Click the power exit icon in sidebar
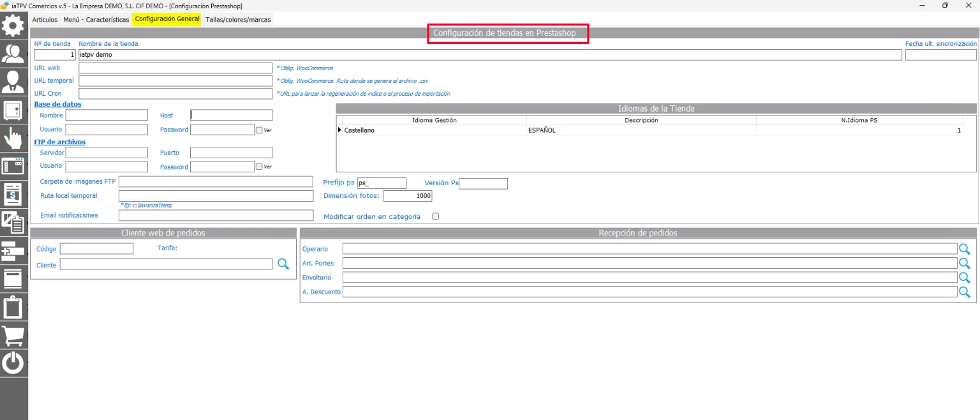980x420 pixels. [13, 363]
